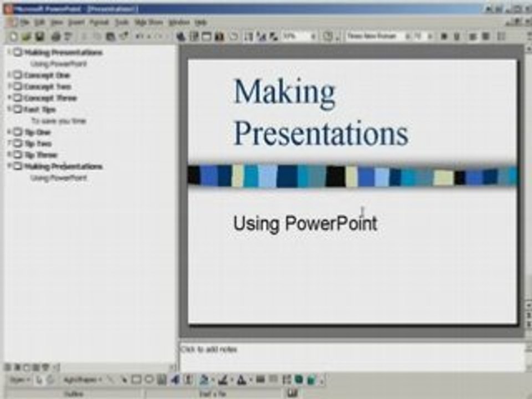Open the Format menu

[99, 22]
